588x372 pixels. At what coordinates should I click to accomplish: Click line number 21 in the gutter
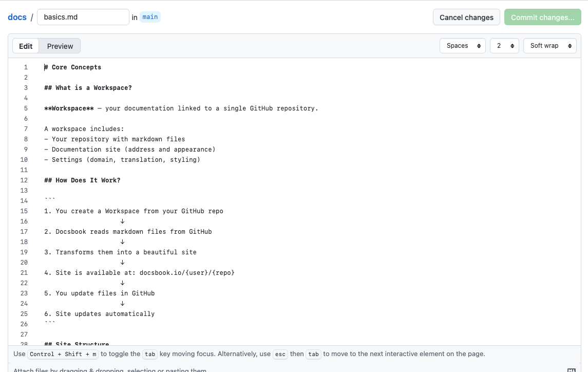coord(24,273)
